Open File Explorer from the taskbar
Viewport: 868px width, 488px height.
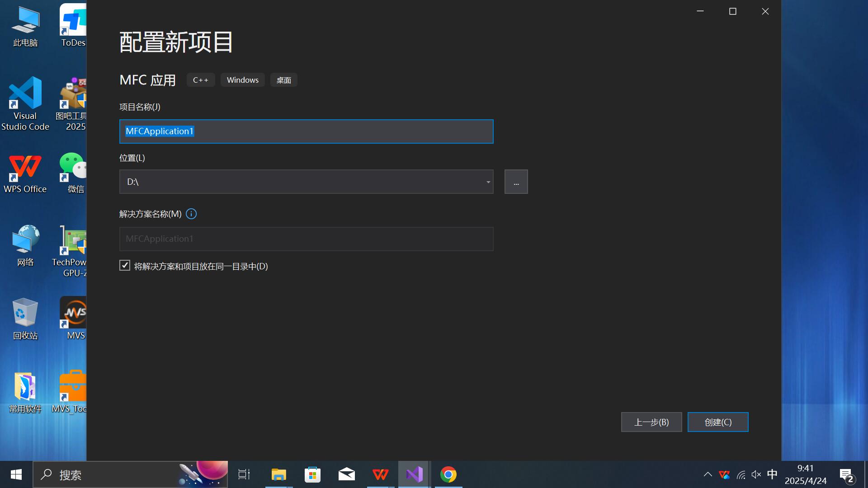click(x=278, y=474)
